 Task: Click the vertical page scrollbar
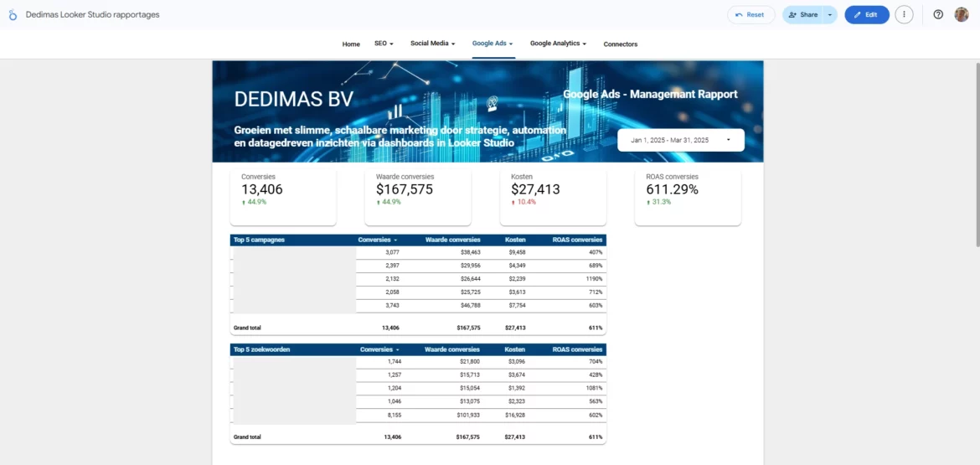[977, 154]
